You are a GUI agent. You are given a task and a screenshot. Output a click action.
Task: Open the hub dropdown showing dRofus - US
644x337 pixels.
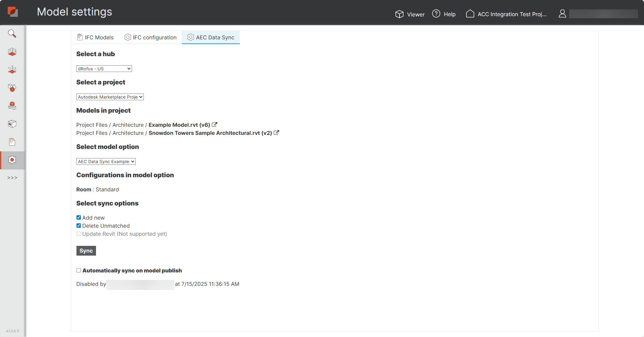(x=104, y=69)
